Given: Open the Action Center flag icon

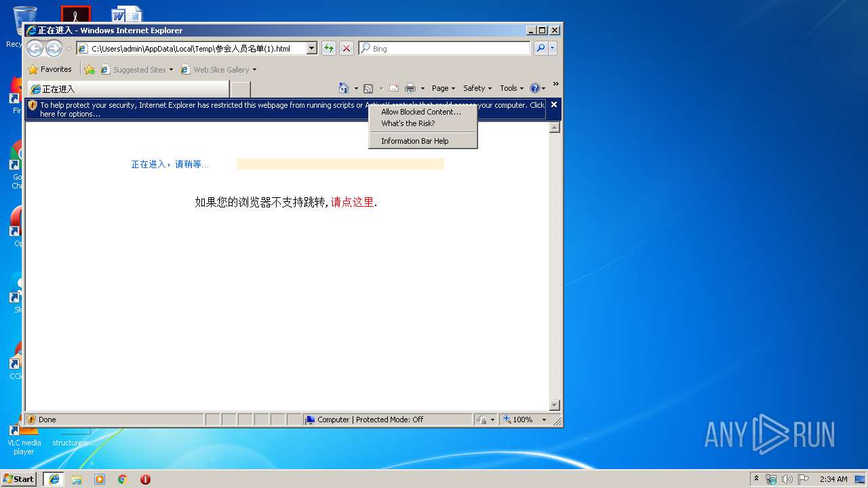Looking at the screenshot, I should click(804, 479).
